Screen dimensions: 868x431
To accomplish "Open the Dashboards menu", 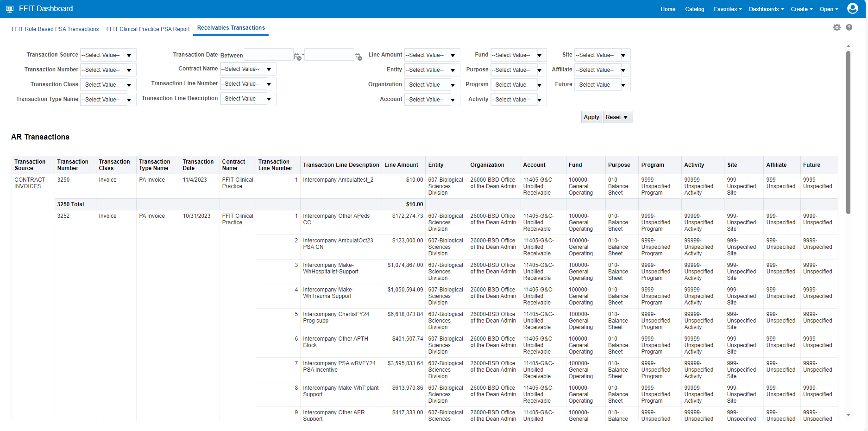I will [x=767, y=9].
